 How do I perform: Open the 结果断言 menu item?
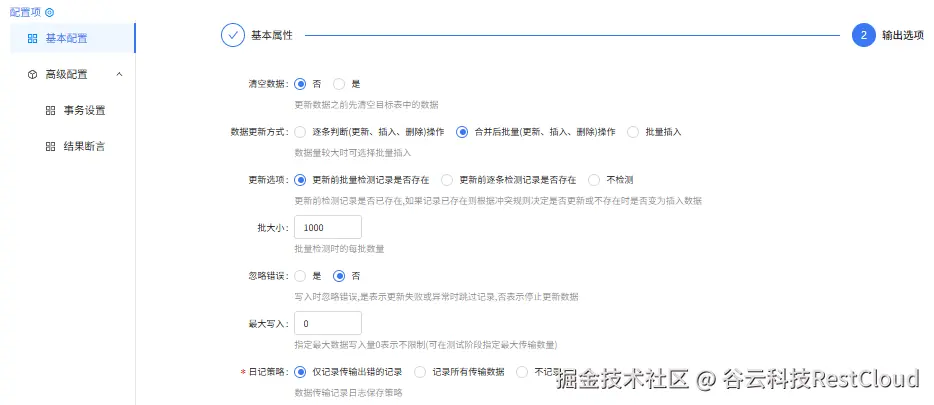[x=73, y=147]
